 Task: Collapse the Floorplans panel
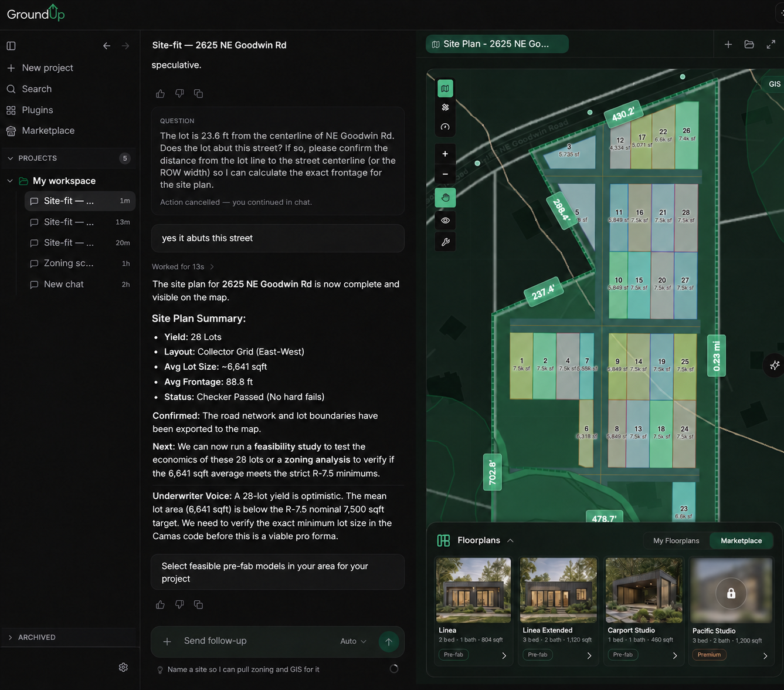(510, 540)
